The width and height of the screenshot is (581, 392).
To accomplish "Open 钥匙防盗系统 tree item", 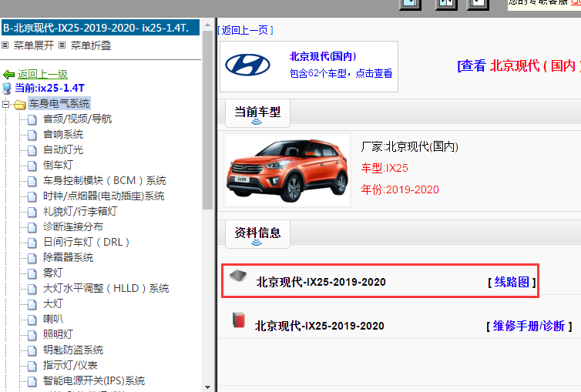I will pos(73,350).
